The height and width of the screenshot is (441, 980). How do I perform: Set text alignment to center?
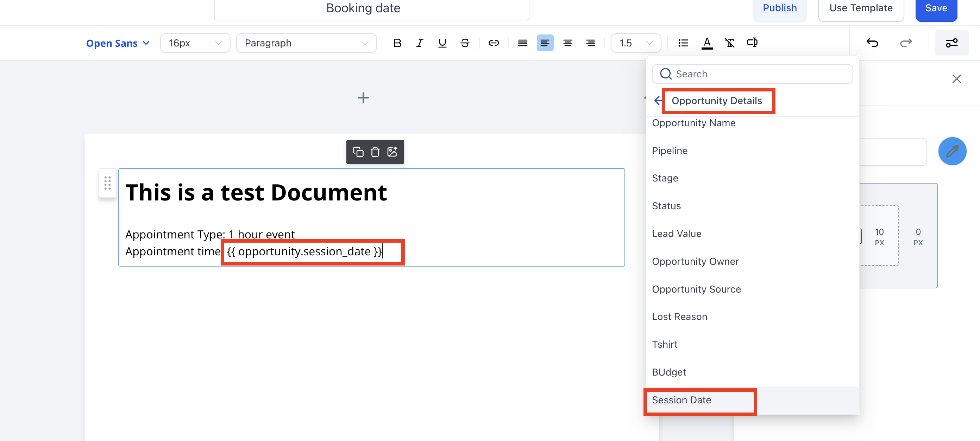pyautogui.click(x=567, y=43)
